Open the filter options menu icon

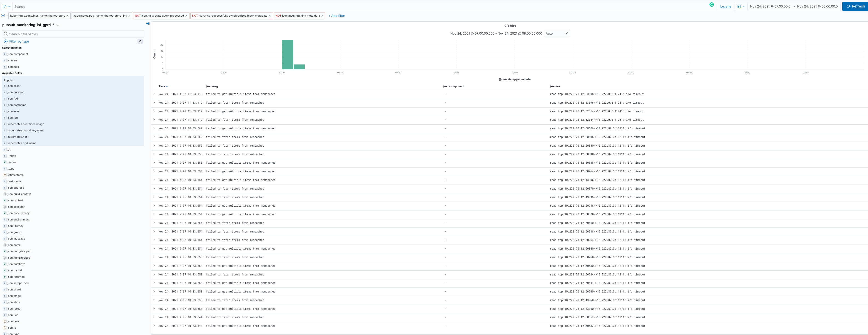pyautogui.click(x=3, y=15)
